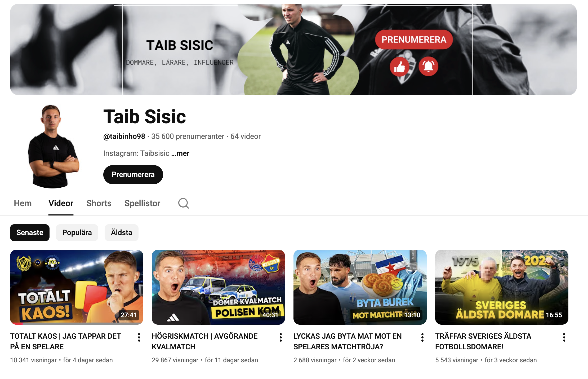
Task: Open options menu on HÖGRISKMATCH video
Action: click(x=281, y=338)
